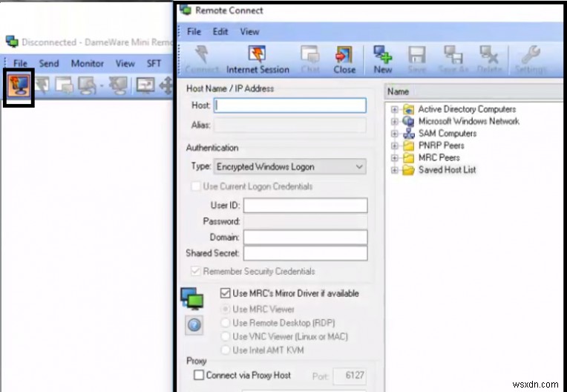
Task: Expand the MRC Peers tree node
Action: tap(395, 158)
